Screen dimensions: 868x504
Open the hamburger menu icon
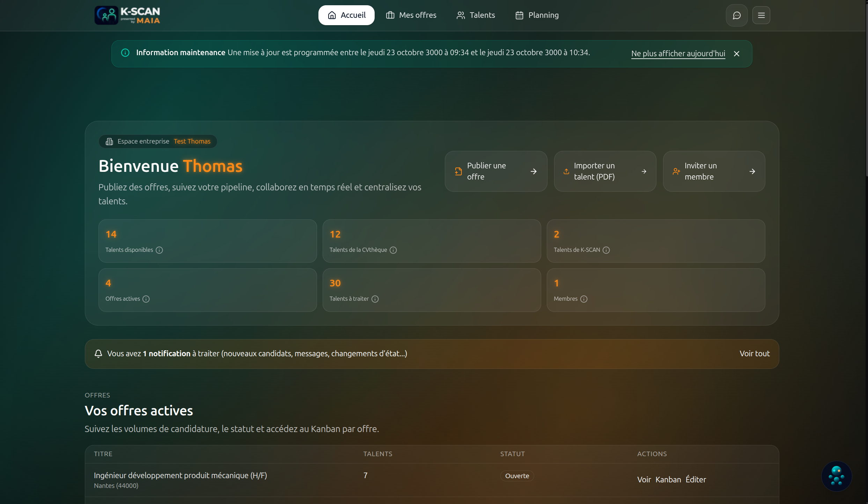(761, 15)
